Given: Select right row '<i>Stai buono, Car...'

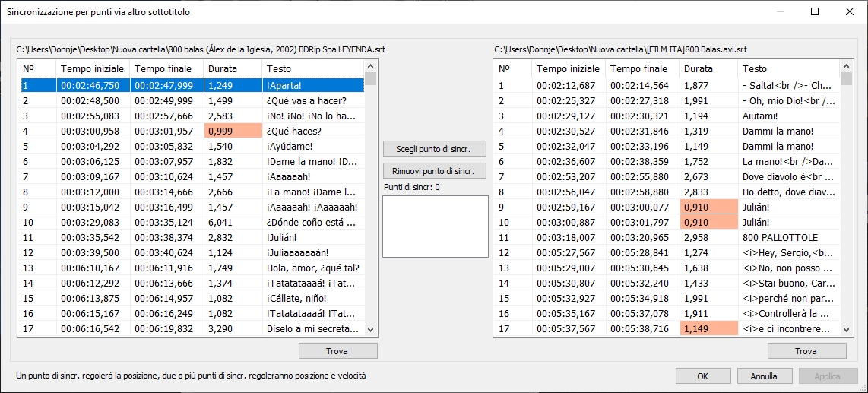Looking at the screenshot, I should click(667, 284).
